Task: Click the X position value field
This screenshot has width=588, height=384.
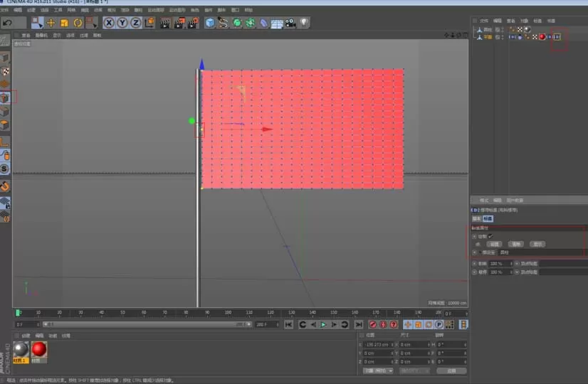Action: click(x=379, y=345)
